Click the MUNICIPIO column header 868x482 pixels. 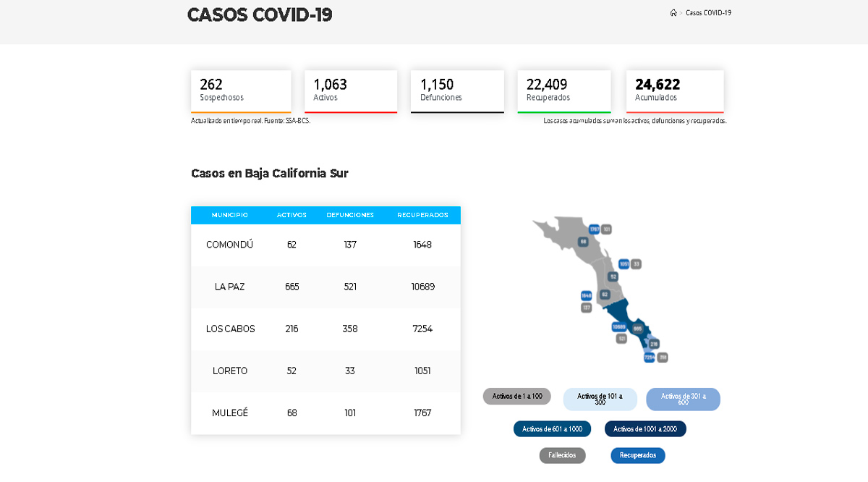coord(230,215)
